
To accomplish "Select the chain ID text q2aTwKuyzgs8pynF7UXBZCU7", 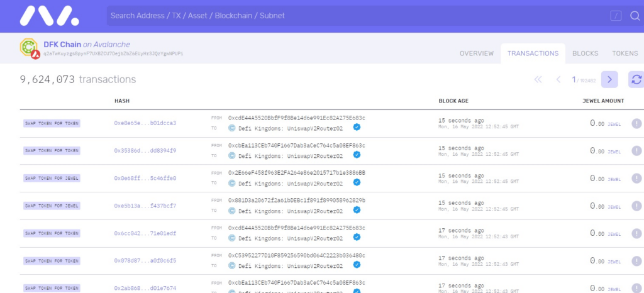I will click(113, 53).
